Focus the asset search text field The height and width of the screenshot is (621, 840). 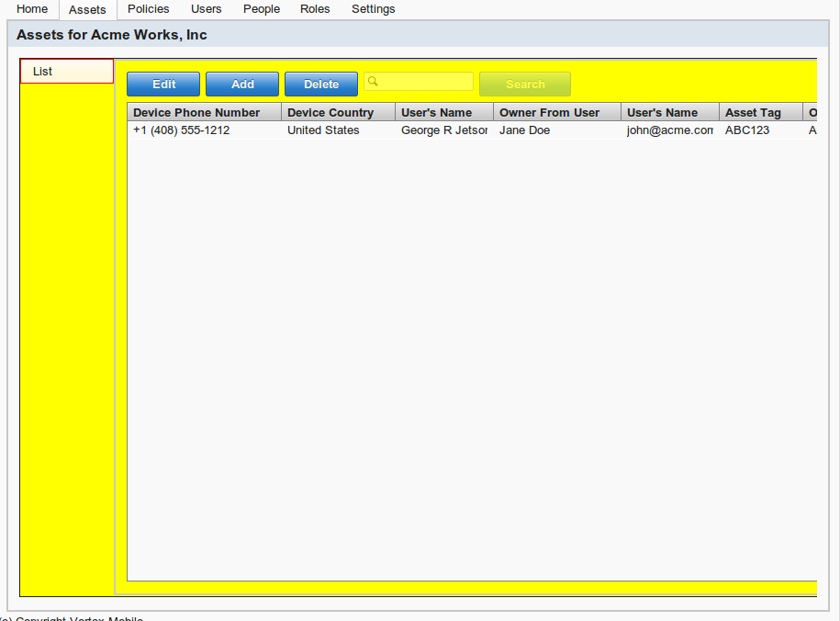coord(425,82)
